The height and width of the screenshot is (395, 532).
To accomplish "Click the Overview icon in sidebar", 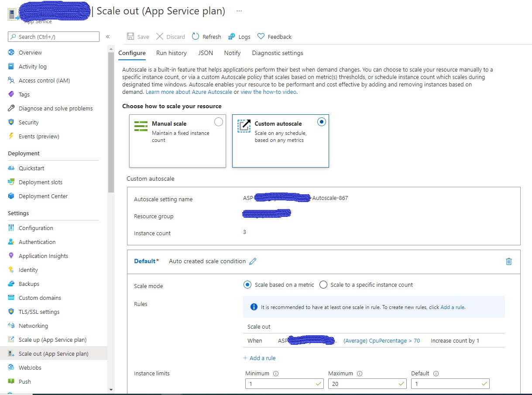I will (x=11, y=52).
